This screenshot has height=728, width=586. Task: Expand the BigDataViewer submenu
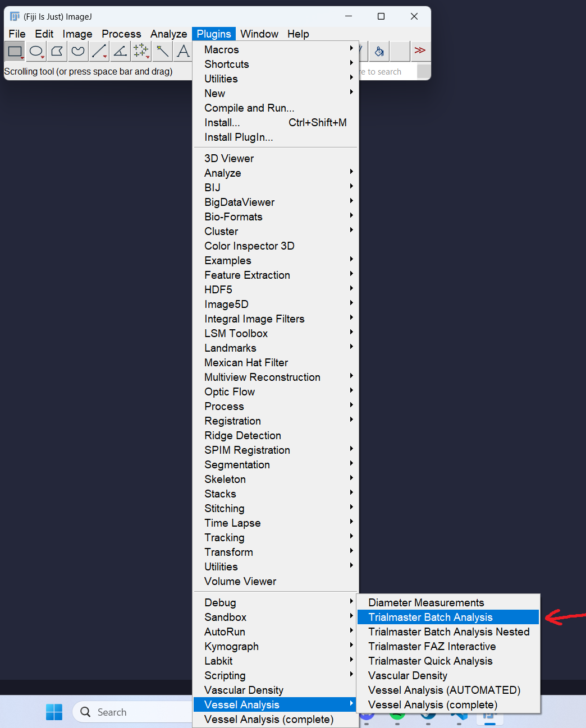pos(276,202)
